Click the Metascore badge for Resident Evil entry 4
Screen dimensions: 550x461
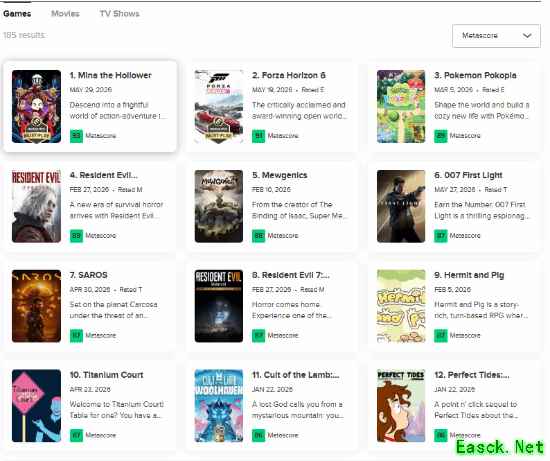[x=76, y=235]
